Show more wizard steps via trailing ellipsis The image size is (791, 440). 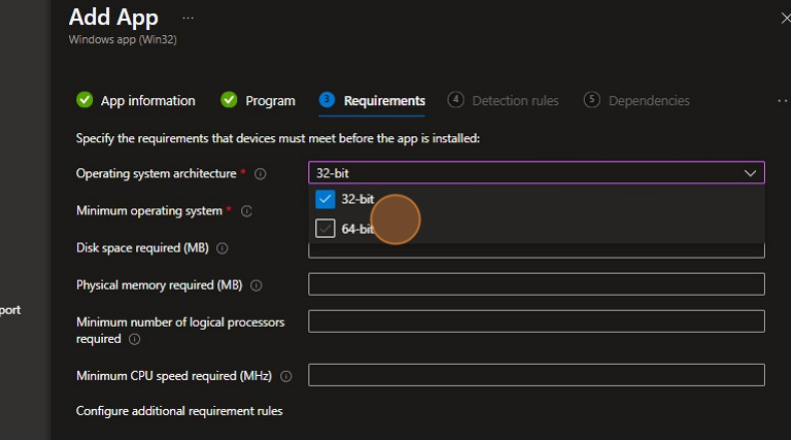[781, 101]
